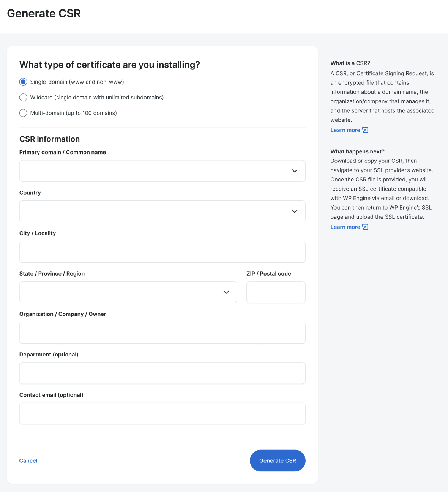This screenshot has height=492, width=448.
Task: Click the Primary domain / Common name field
Action: pyautogui.click(x=152, y=171)
